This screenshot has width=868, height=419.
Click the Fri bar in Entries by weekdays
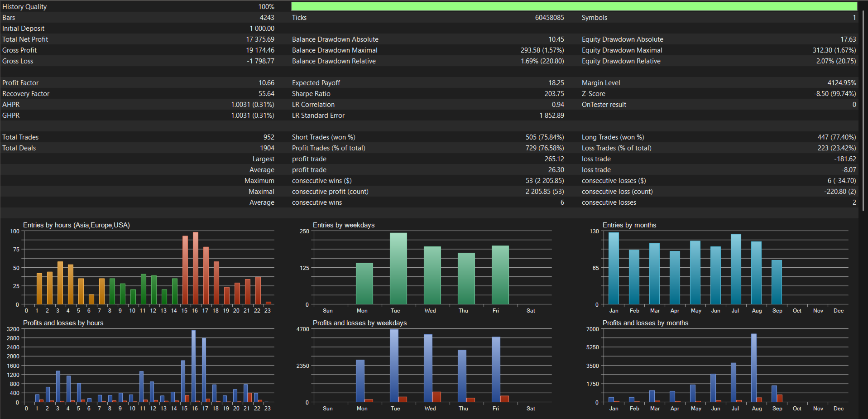coord(500,275)
